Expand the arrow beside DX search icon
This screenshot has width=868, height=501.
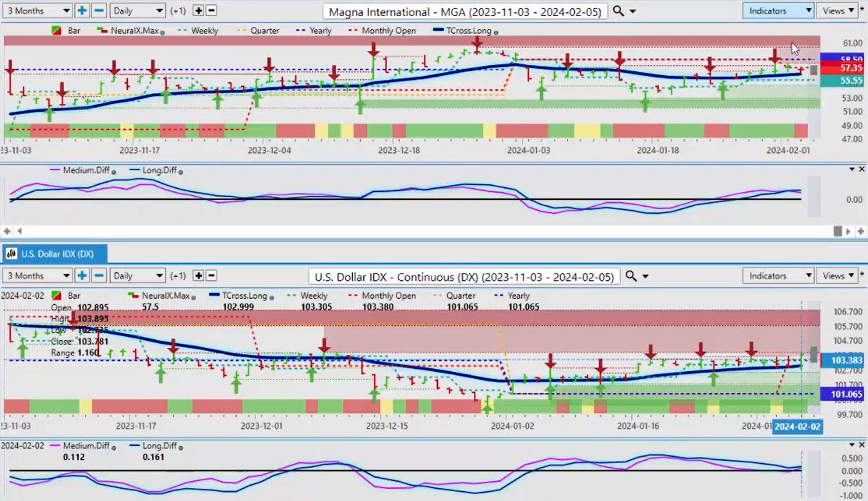click(645, 277)
